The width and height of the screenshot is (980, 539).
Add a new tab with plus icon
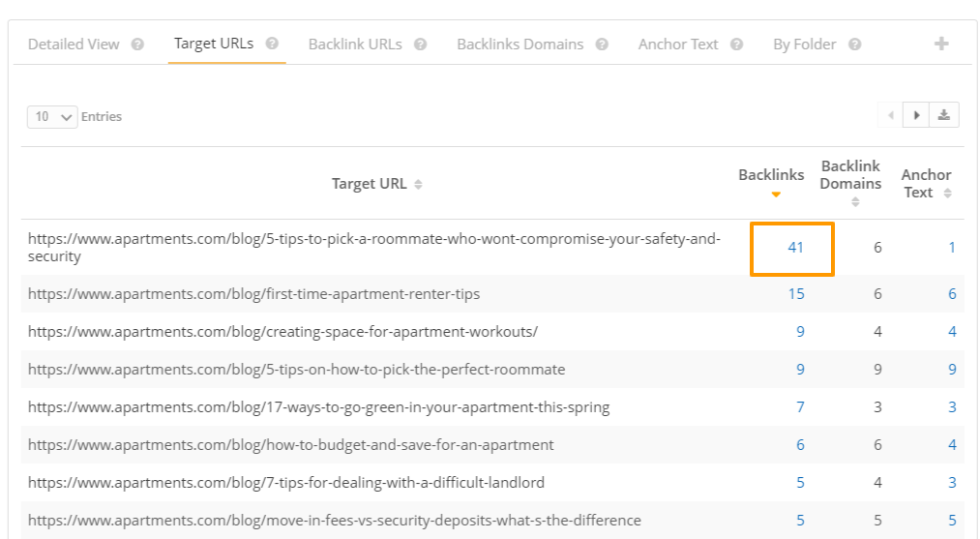[941, 44]
